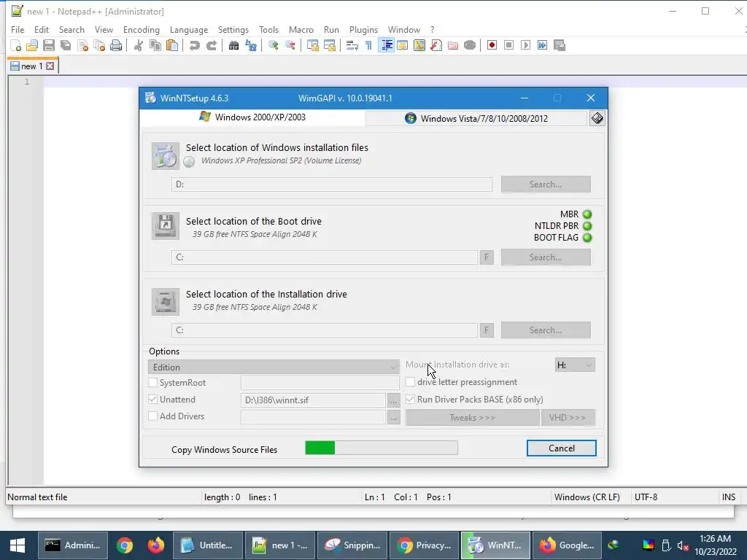Click the Print icon in Notepad++ toolbar
This screenshot has width=747, height=560.
point(116,45)
